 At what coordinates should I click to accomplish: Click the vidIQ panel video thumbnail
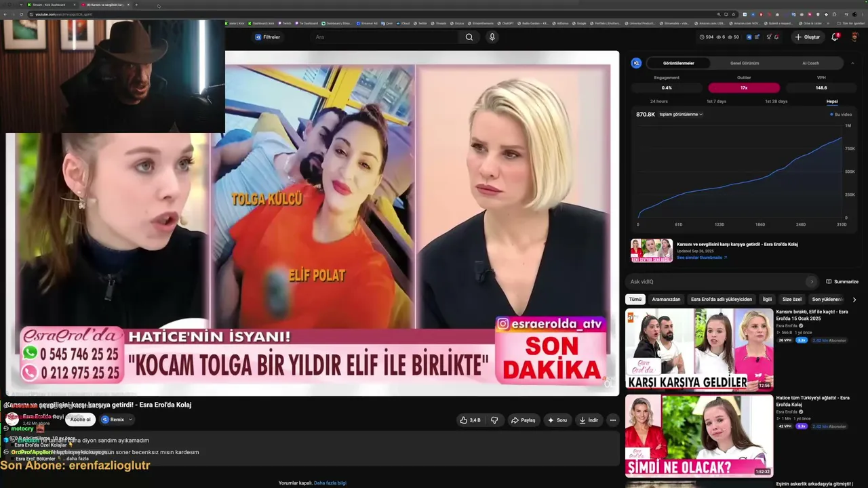pyautogui.click(x=652, y=250)
